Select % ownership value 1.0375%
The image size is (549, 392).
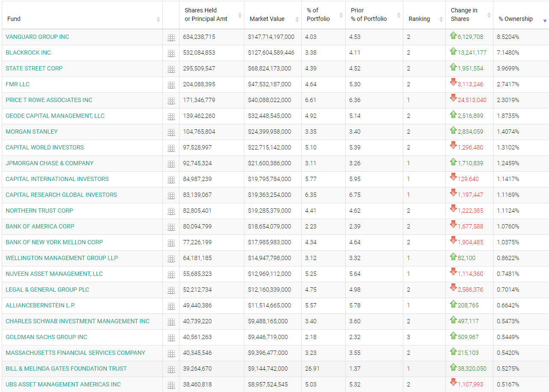[x=508, y=242]
